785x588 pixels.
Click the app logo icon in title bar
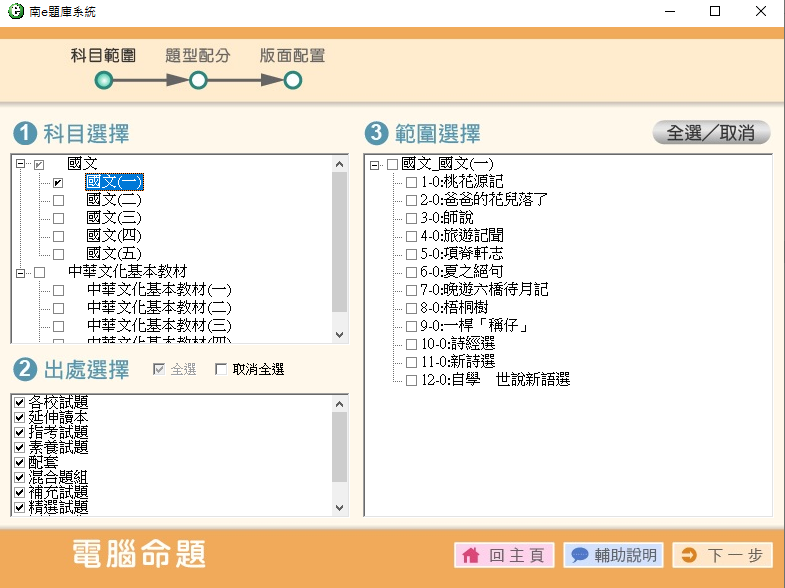point(14,12)
